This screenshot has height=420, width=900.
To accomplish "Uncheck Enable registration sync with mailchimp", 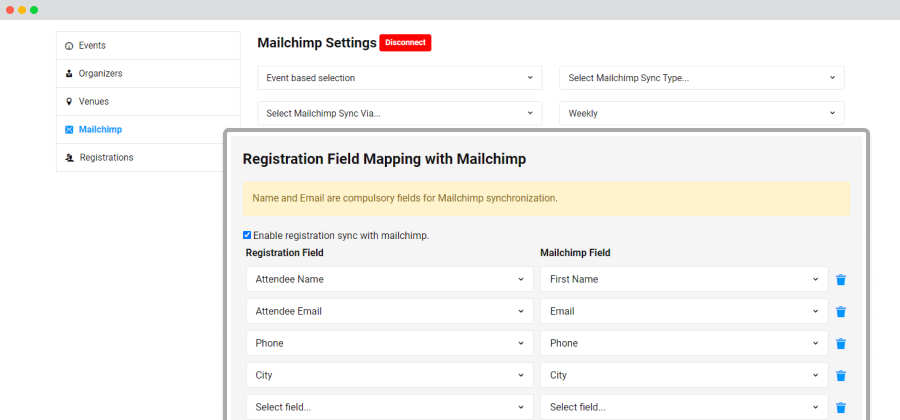I will pyautogui.click(x=247, y=235).
